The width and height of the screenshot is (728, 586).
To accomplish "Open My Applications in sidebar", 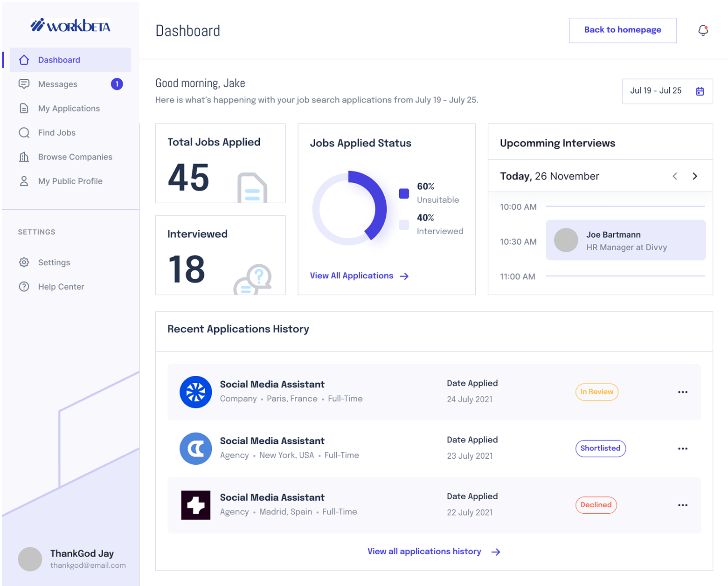I will pyautogui.click(x=69, y=109).
